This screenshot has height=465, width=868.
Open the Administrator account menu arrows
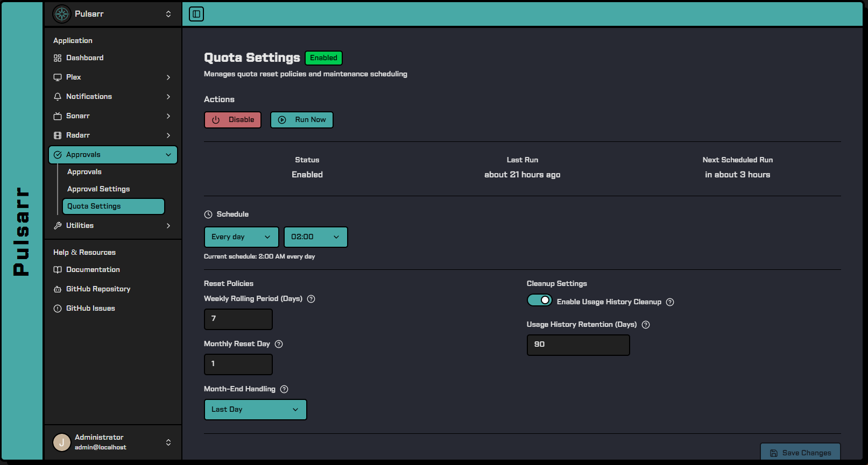(x=168, y=442)
